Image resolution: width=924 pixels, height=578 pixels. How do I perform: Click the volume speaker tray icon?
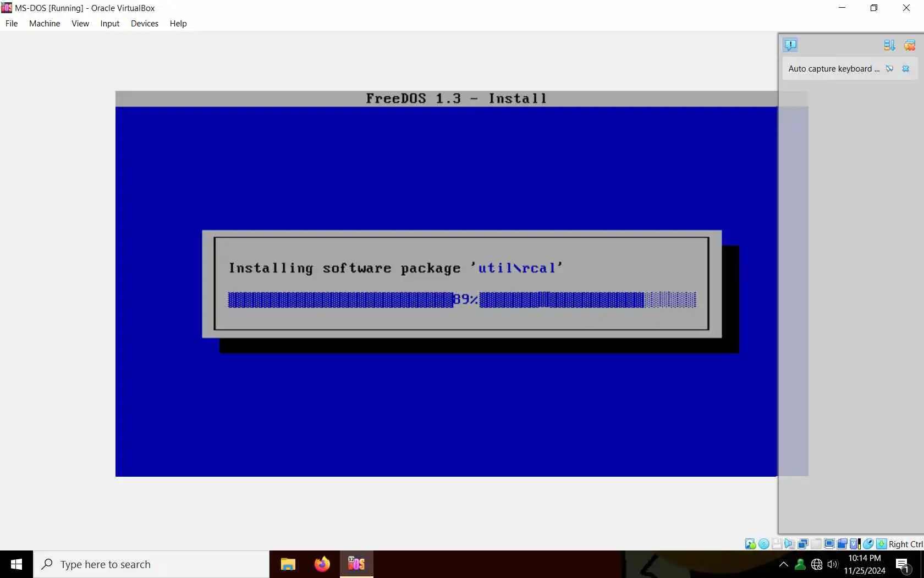click(833, 564)
